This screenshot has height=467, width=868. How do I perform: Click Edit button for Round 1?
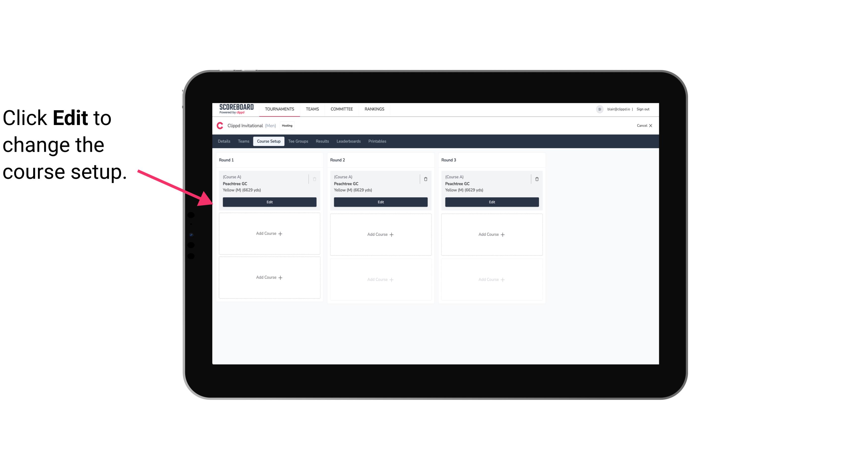pos(269,201)
